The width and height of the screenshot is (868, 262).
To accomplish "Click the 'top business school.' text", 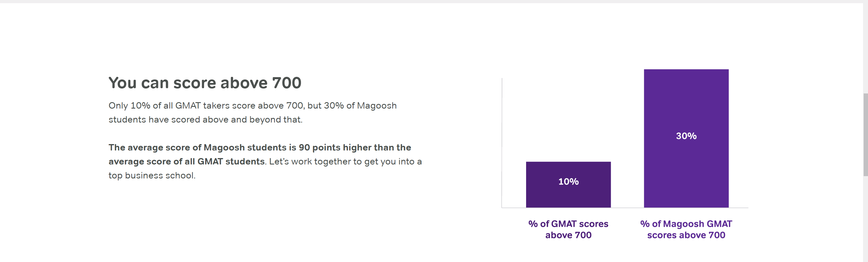I will tap(152, 176).
